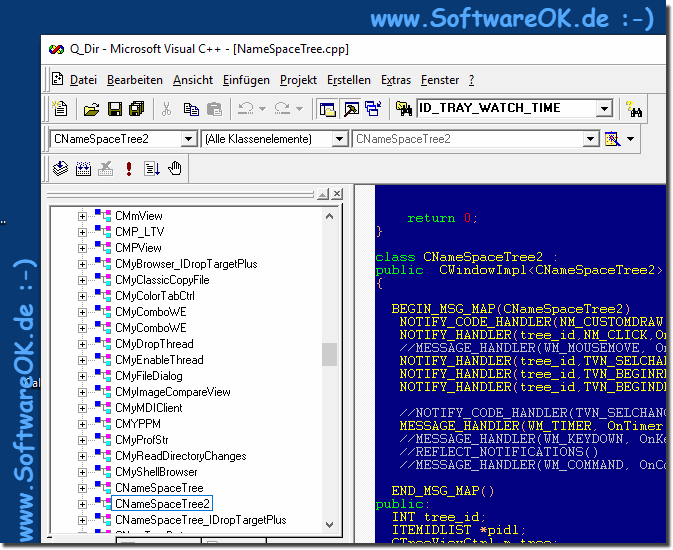Select CMyEnableThread class in tree

click(159, 360)
